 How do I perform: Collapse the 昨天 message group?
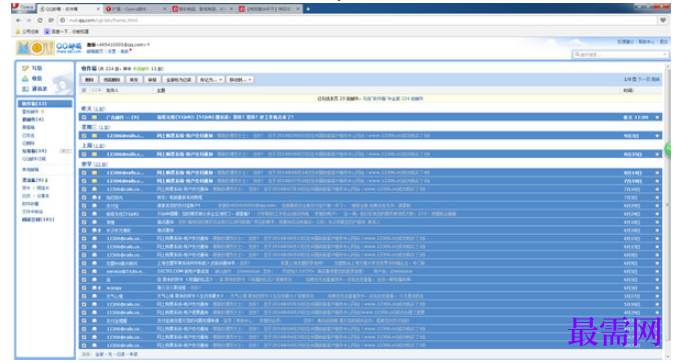(93, 109)
